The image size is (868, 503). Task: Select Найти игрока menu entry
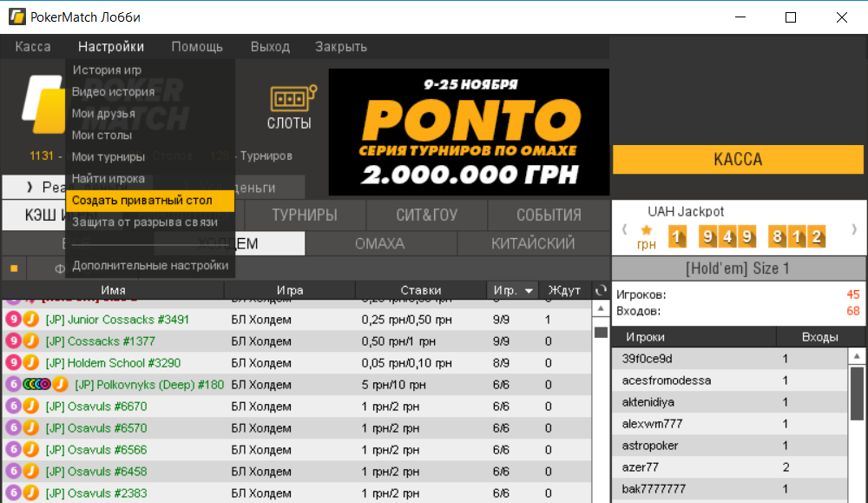click(x=150, y=178)
